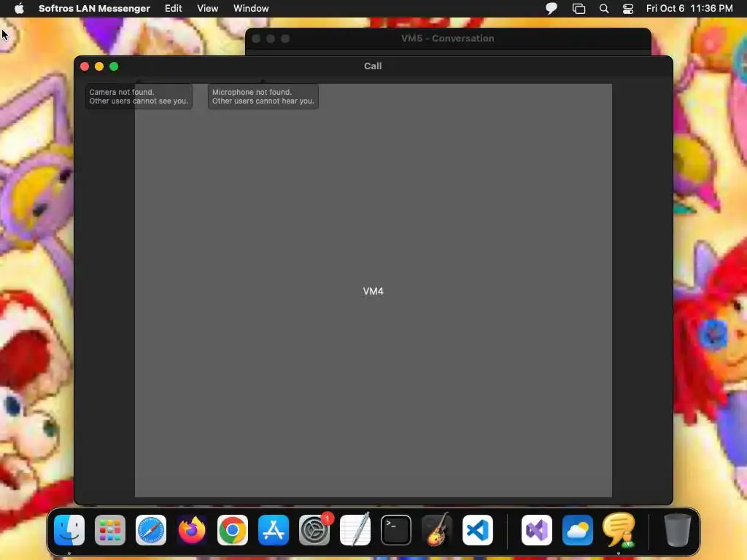Launch Safari from the Dock
747x560 pixels.
[x=151, y=529]
